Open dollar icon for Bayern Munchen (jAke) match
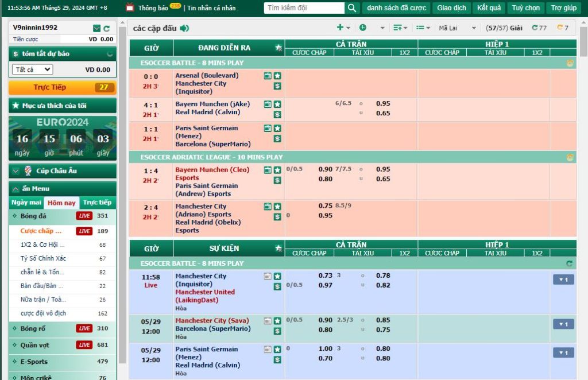588x380 pixels. (x=277, y=115)
